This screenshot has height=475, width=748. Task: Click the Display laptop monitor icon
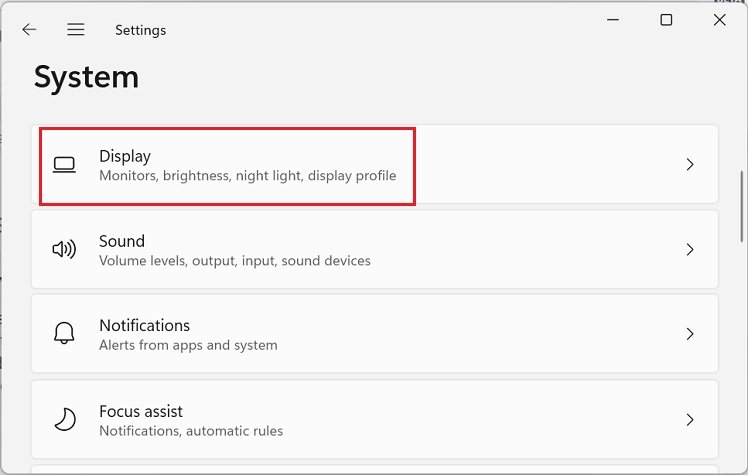[64, 165]
